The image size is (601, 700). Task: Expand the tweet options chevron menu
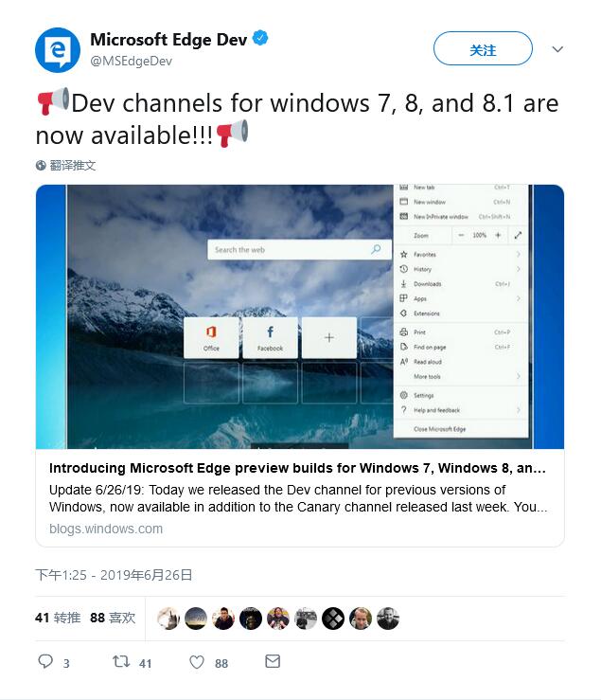click(x=557, y=49)
